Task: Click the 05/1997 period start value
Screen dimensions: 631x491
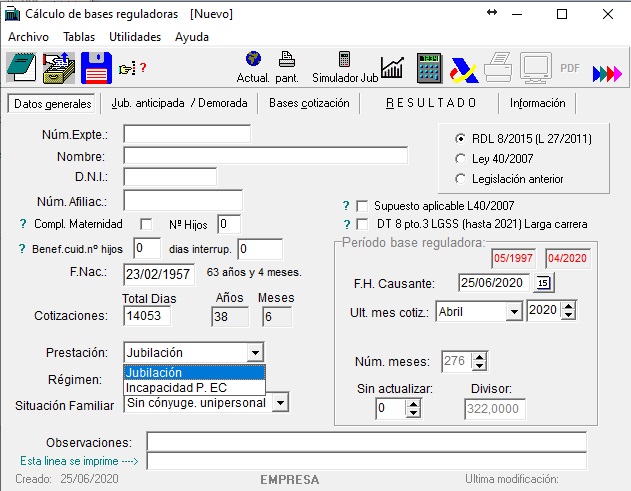Action: (x=513, y=258)
